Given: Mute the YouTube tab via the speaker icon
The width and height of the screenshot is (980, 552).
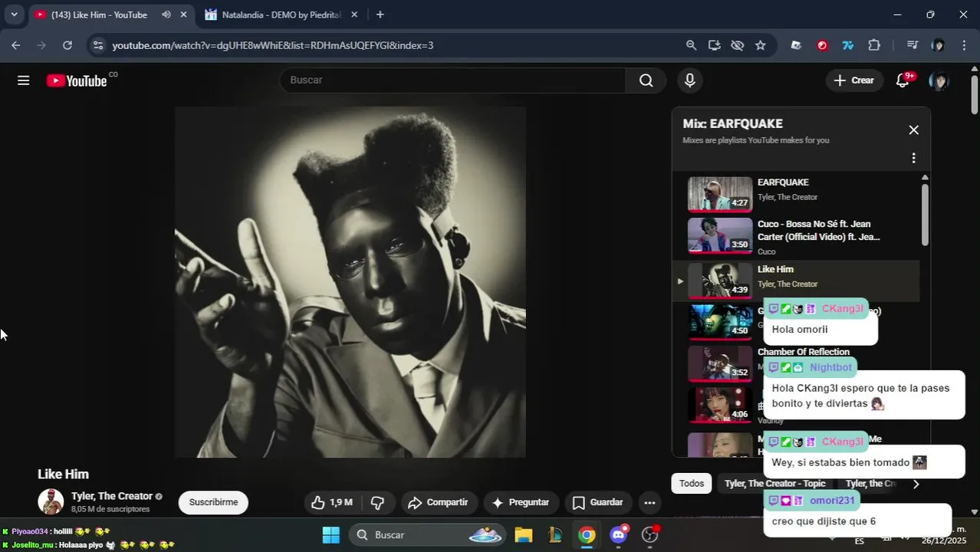Looking at the screenshot, I should pos(166,15).
